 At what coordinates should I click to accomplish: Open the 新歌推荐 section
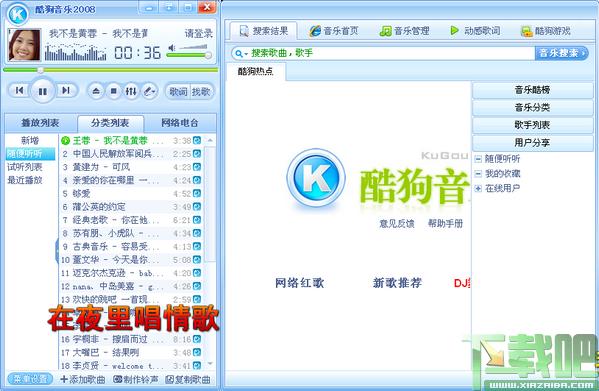tap(397, 283)
